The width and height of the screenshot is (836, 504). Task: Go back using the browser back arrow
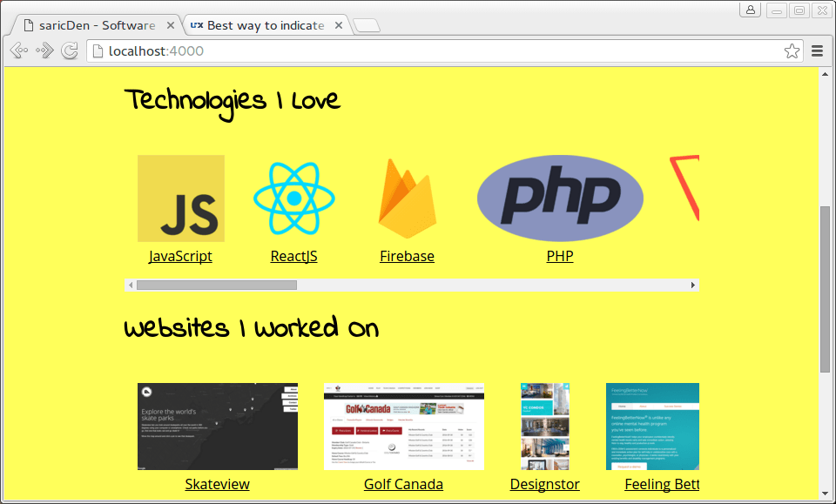click(x=19, y=50)
